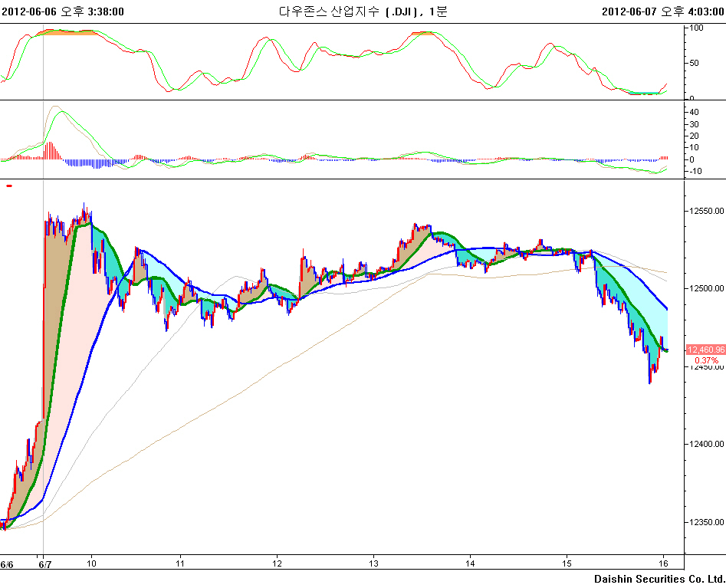The width and height of the screenshot is (726, 588).
Task: Click the chart title with .DJI ticker
Action: pyautogui.click(x=363, y=11)
